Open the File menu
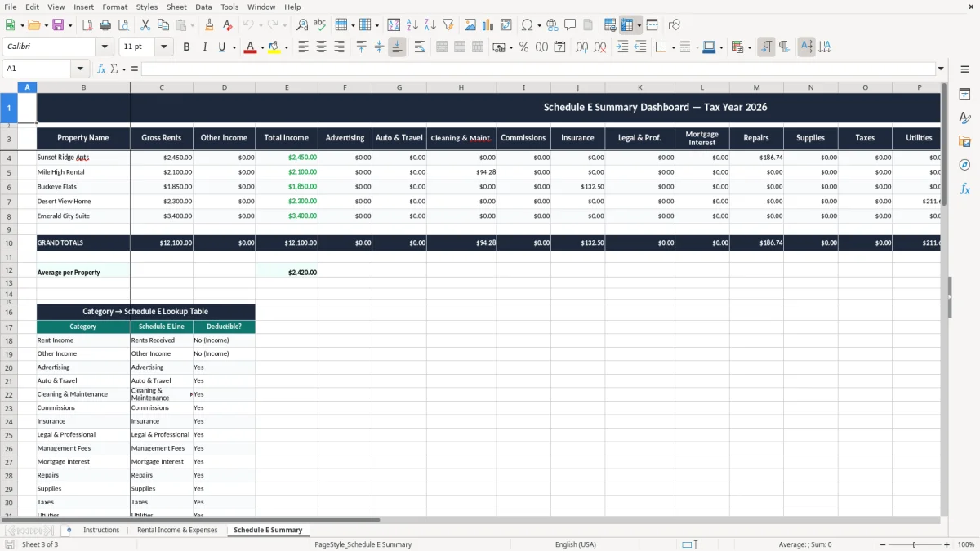Screen dimensions: 980x551 point(11,7)
